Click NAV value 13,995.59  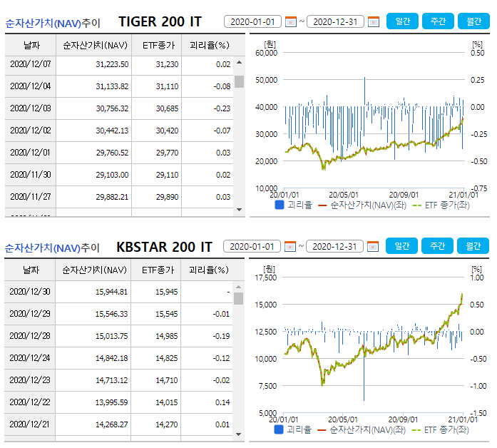(111, 402)
